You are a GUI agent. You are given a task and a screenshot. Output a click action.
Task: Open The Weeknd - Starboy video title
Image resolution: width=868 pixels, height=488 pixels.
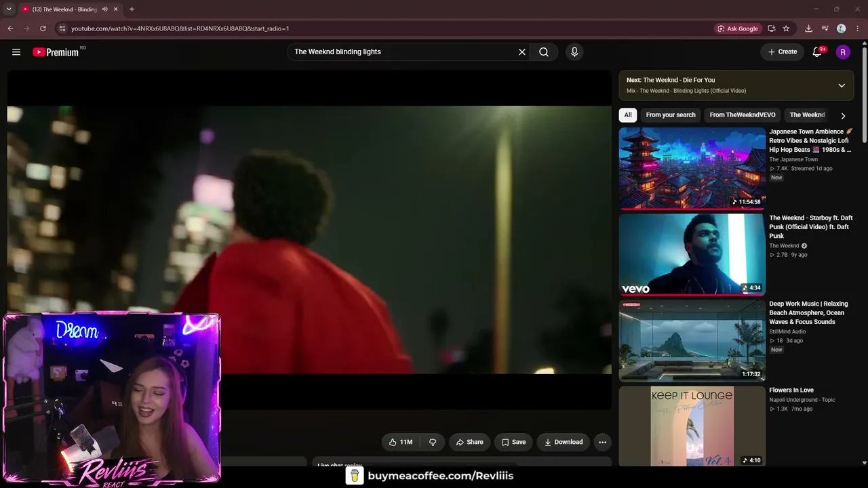point(810,226)
